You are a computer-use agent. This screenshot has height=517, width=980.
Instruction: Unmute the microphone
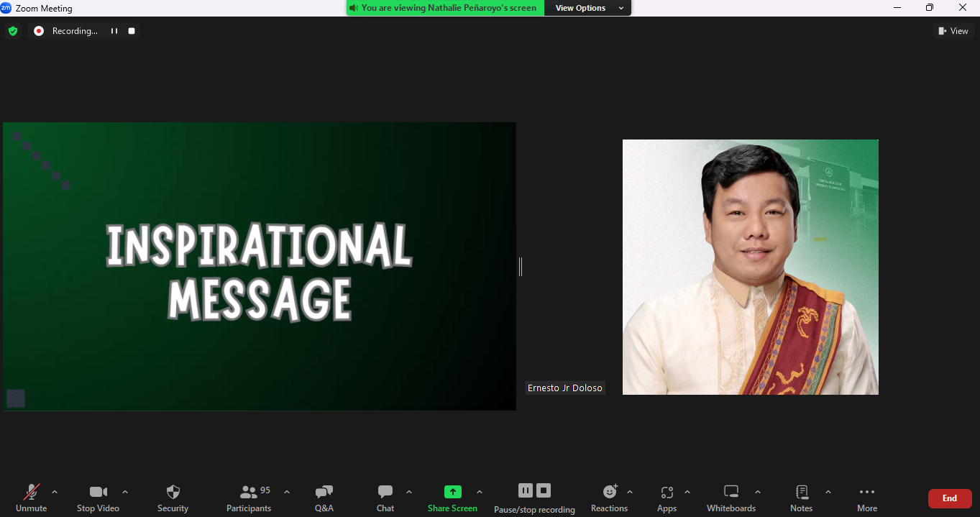click(x=32, y=493)
